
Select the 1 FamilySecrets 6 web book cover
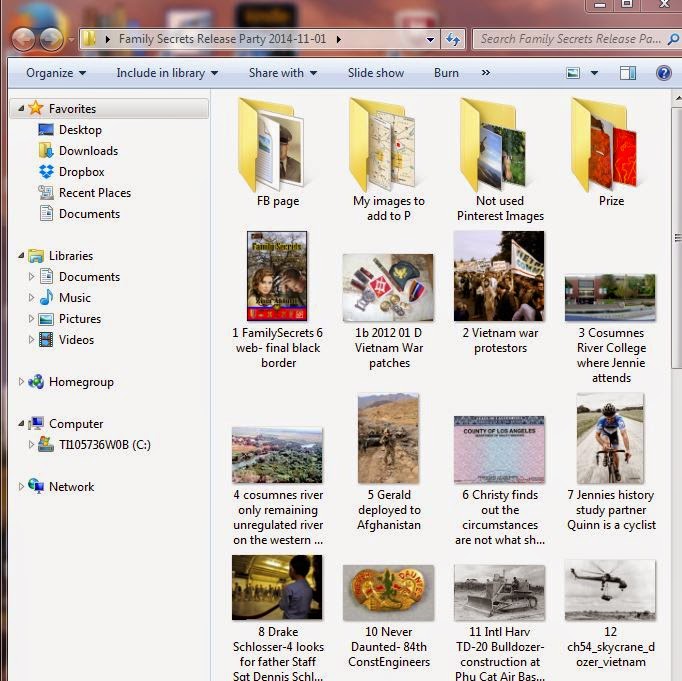[277, 276]
